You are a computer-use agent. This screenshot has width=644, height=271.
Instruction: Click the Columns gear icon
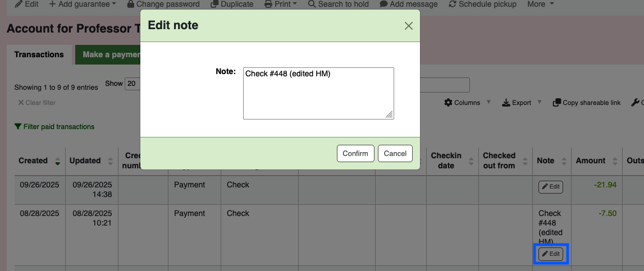pyautogui.click(x=448, y=103)
